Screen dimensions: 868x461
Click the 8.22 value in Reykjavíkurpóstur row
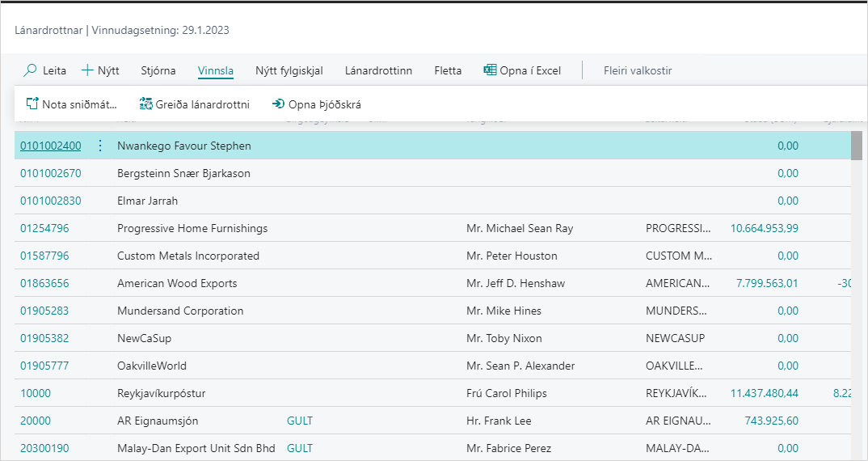842,393
